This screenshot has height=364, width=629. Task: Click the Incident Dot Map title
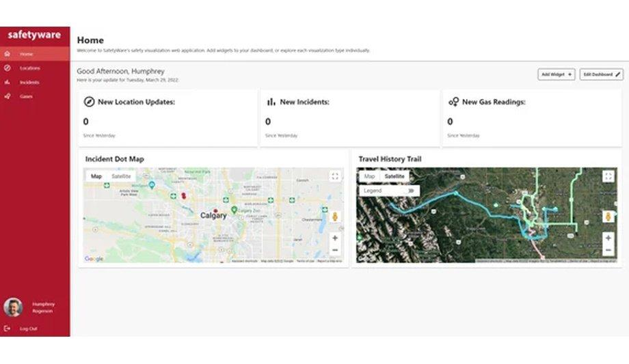pos(115,159)
